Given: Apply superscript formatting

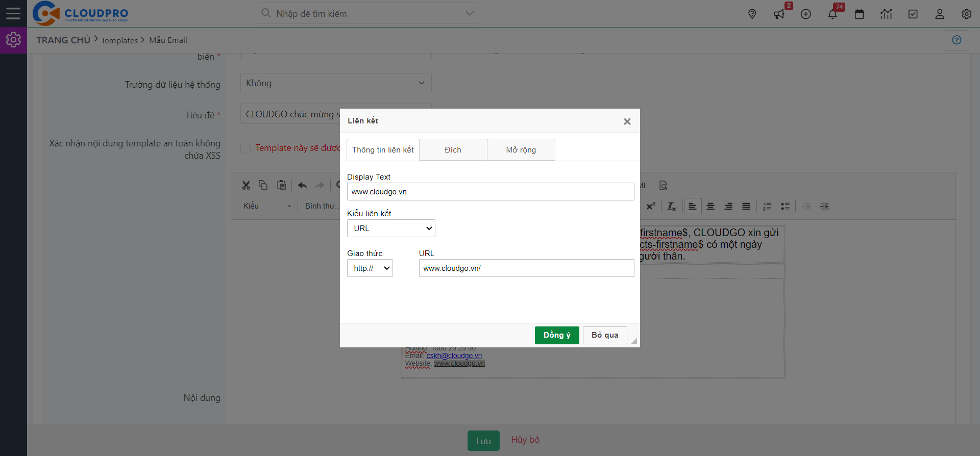Looking at the screenshot, I should (x=651, y=206).
